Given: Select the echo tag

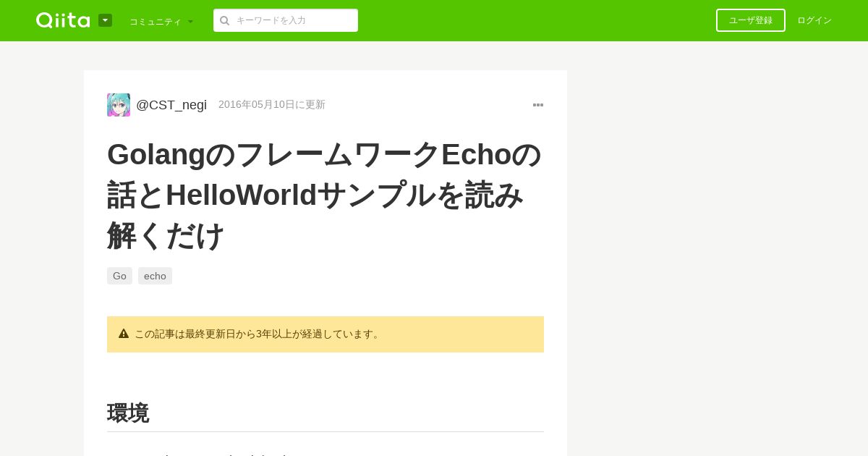Looking at the screenshot, I should 155,276.
